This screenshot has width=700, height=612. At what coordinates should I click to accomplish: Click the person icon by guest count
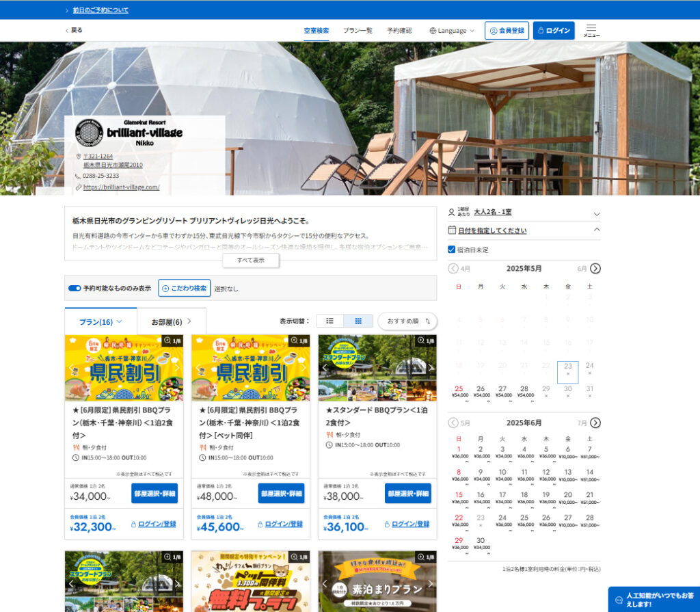(x=451, y=212)
